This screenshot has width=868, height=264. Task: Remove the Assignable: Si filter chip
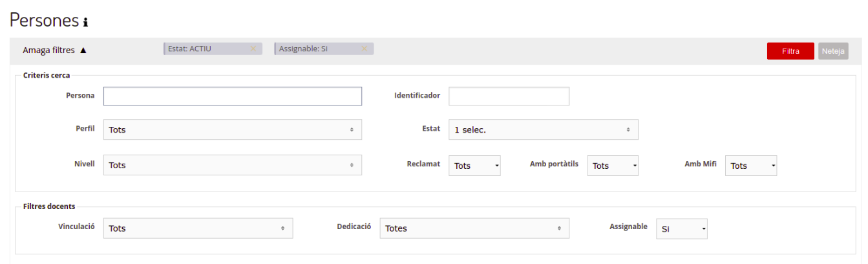(x=364, y=49)
